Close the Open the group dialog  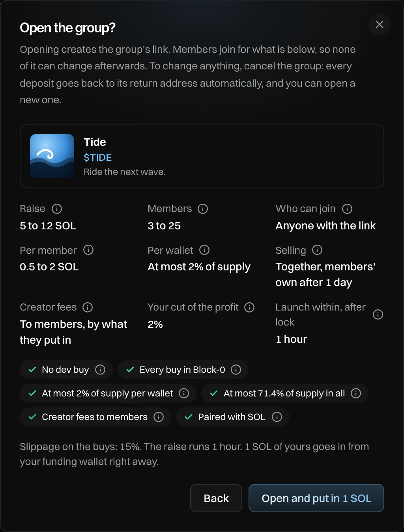click(x=380, y=24)
